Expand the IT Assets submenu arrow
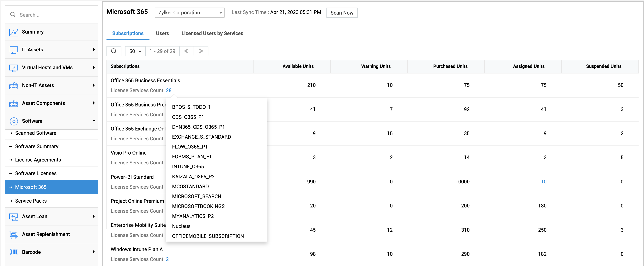Viewport: 644px width, 266px height. pos(94,50)
